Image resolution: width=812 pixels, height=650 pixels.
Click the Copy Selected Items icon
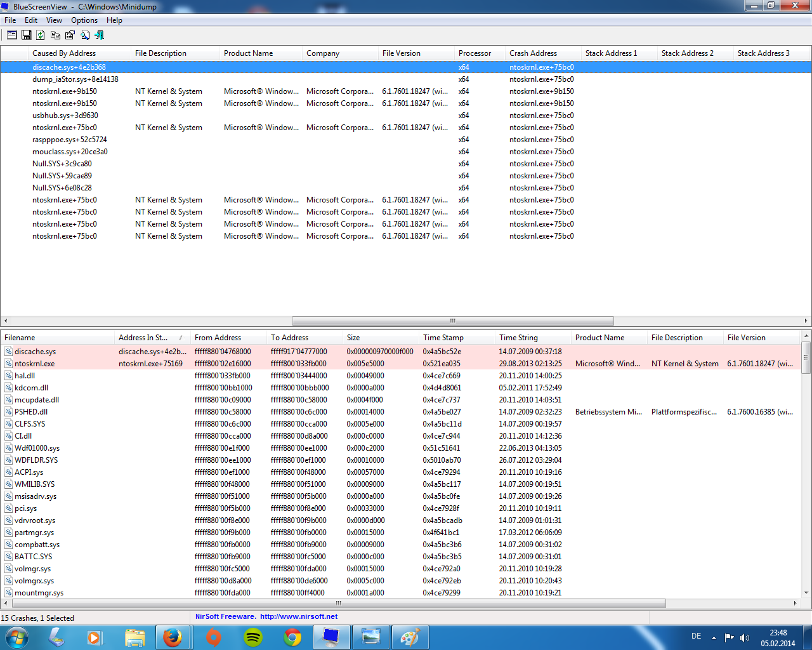click(56, 35)
